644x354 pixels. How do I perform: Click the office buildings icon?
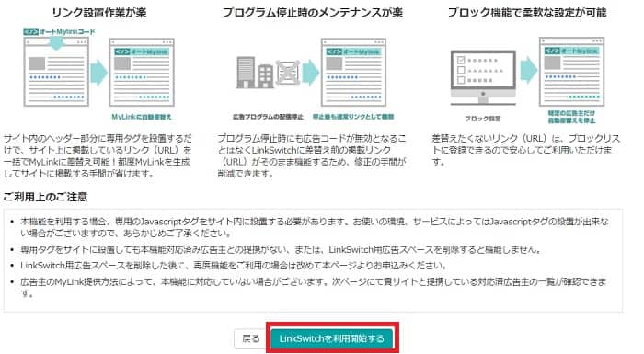click(x=254, y=73)
